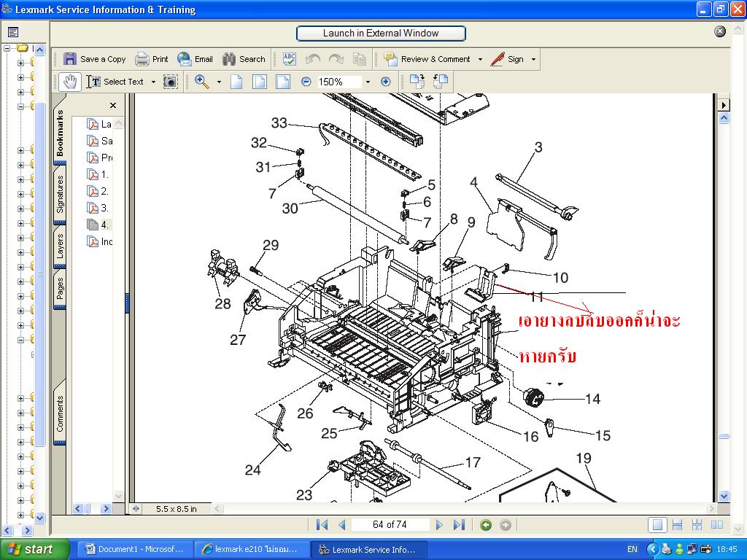Open the document pane options arrow

pyautogui.click(x=724, y=105)
